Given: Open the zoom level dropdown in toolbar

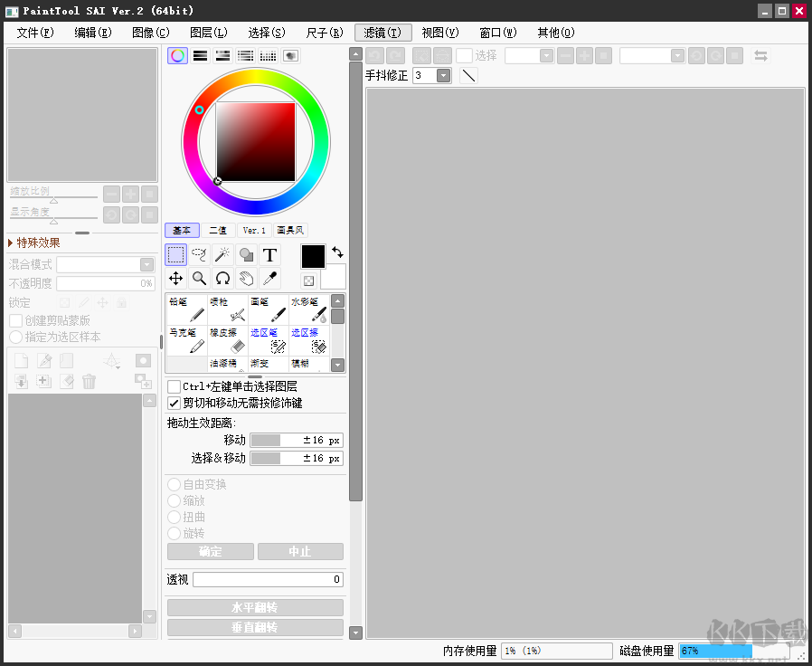Looking at the screenshot, I should [546, 55].
